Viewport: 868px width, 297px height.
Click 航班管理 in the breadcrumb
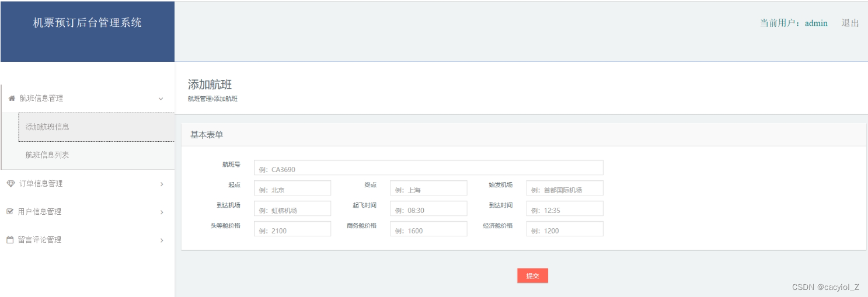200,99
